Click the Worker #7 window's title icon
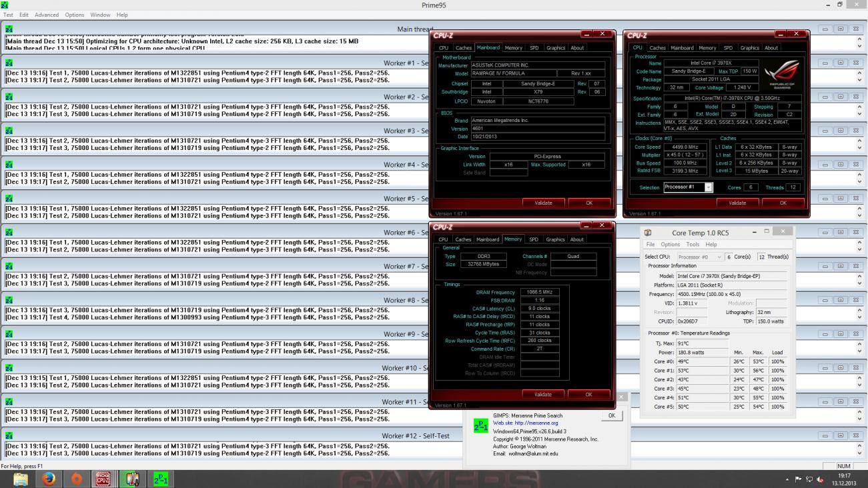The height and width of the screenshot is (488, 868). (x=9, y=266)
